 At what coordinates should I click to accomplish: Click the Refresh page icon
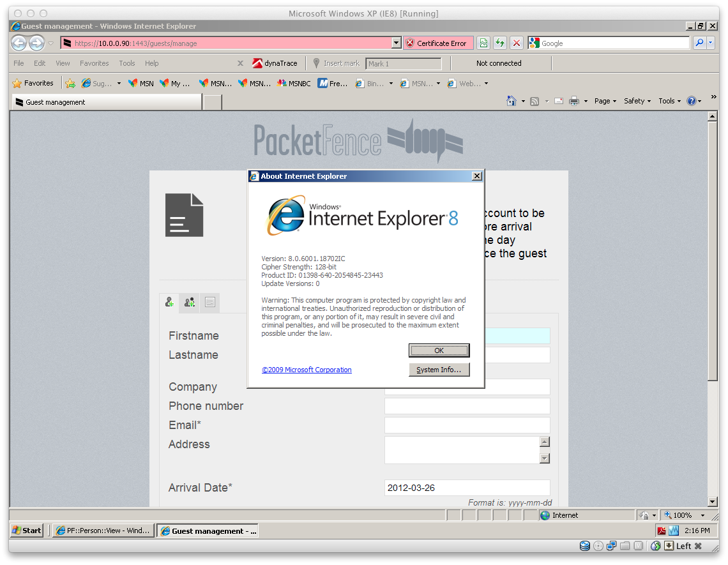pyautogui.click(x=500, y=43)
